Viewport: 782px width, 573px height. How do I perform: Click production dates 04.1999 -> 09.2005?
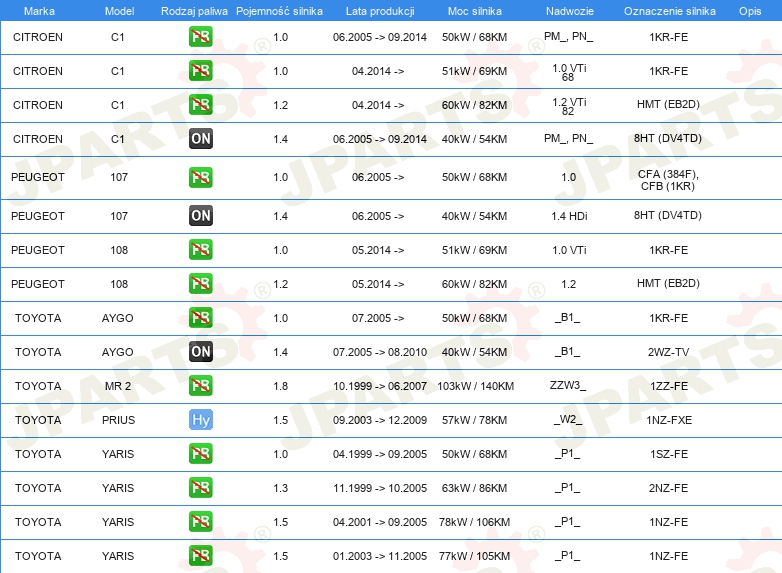[x=380, y=454]
